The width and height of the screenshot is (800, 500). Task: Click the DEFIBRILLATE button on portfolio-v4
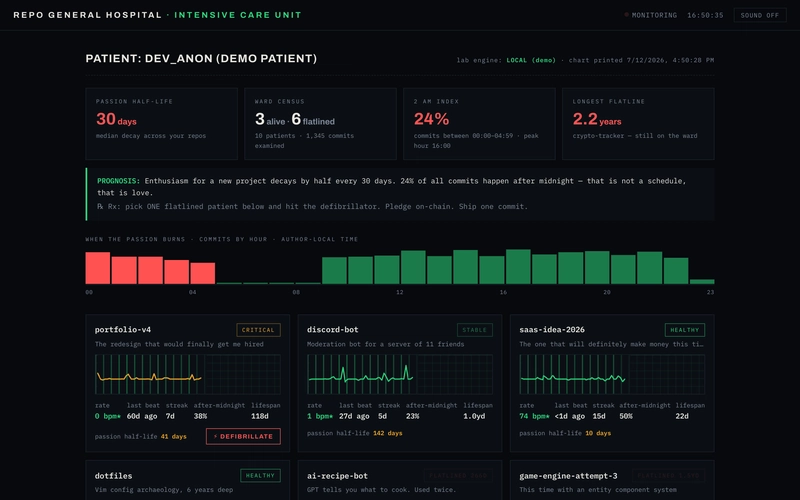tap(243, 436)
